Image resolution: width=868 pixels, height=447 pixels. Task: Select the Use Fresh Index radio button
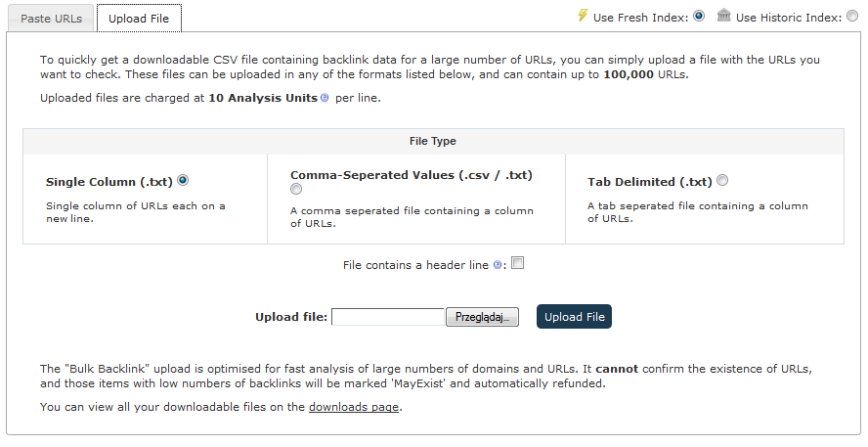pos(699,16)
